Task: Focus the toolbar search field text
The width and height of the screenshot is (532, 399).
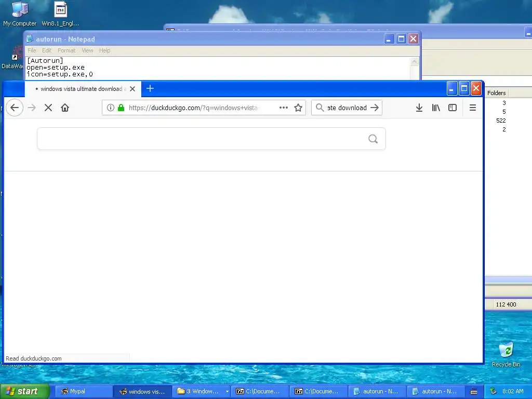Action: (347, 108)
